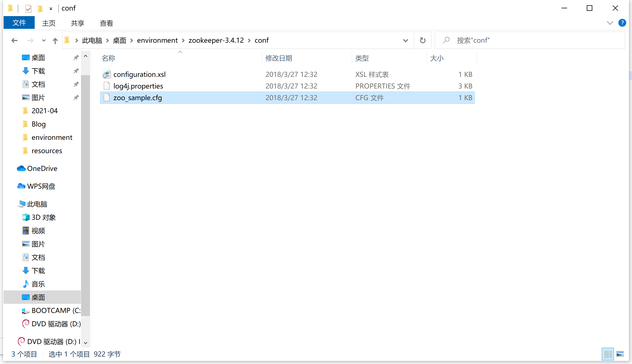
Task: Open recent locations dropdown arrow
Action: [44, 41]
